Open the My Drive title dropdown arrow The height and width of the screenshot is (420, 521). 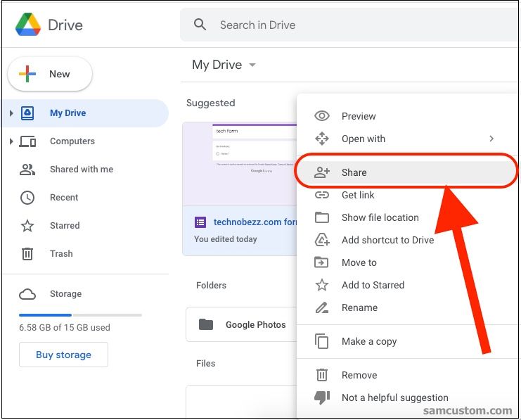[x=252, y=65]
